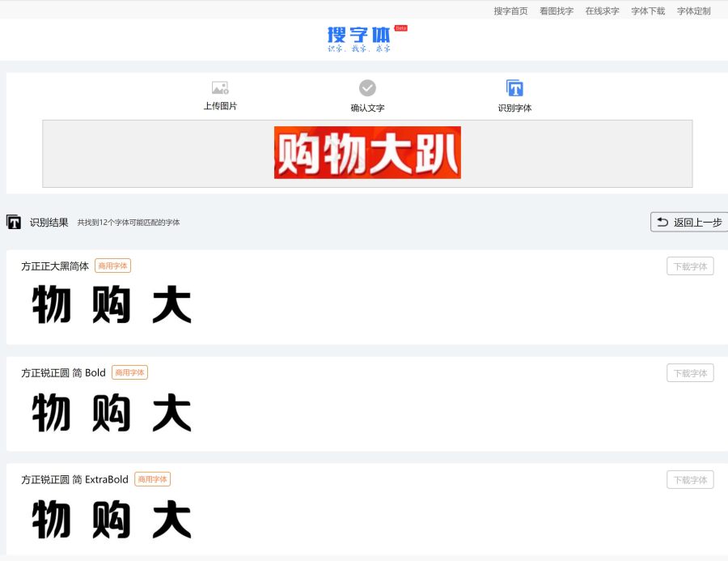This screenshot has width=728, height=561.
Task: Click the 搜字体 site logo
Action: pos(359,37)
